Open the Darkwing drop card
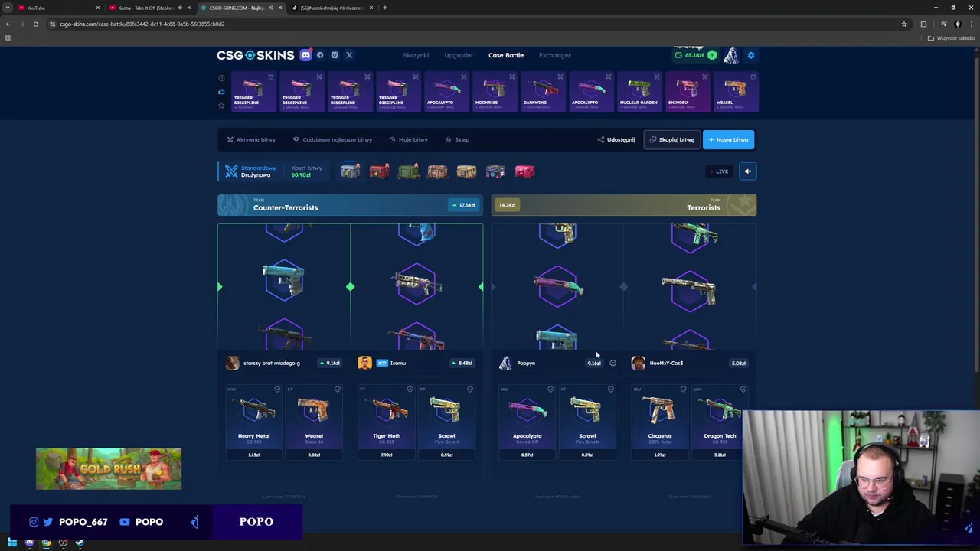980x551 pixels. tap(543, 92)
